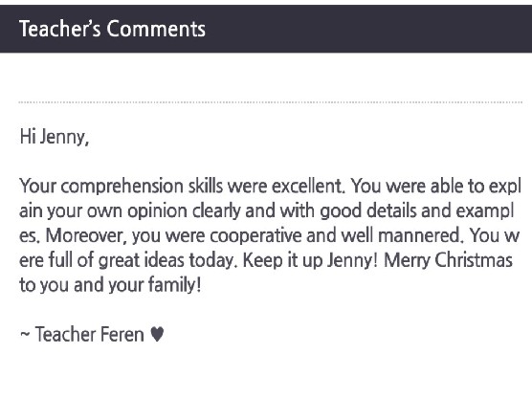Screen dimensions: 532x398
Task: Click the dark header bar empty area
Action: pos(366,29)
